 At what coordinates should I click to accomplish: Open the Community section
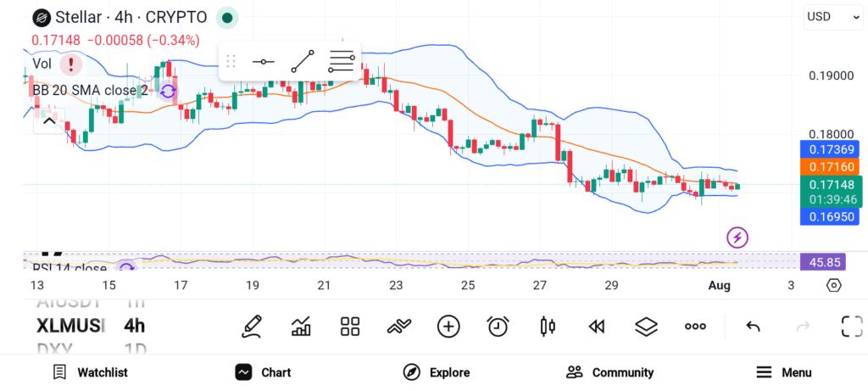pos(609,372)
